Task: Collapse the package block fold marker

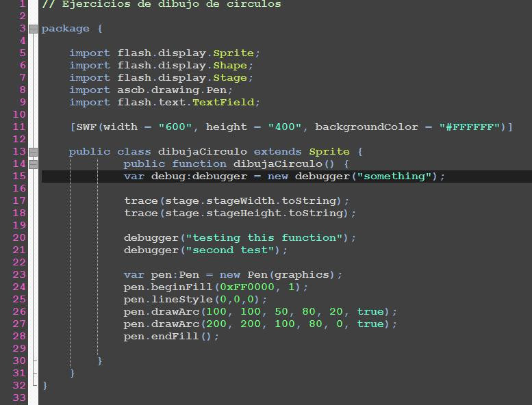Action: pos(33,29)
